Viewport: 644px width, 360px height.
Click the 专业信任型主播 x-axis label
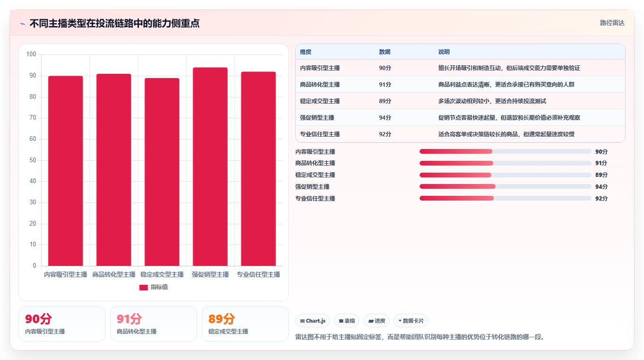258,274
